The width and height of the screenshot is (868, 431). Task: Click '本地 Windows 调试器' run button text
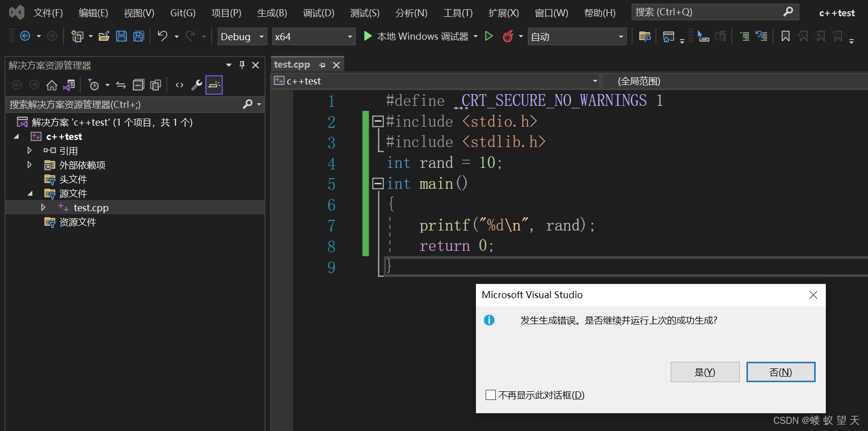[x=423, y=37]
